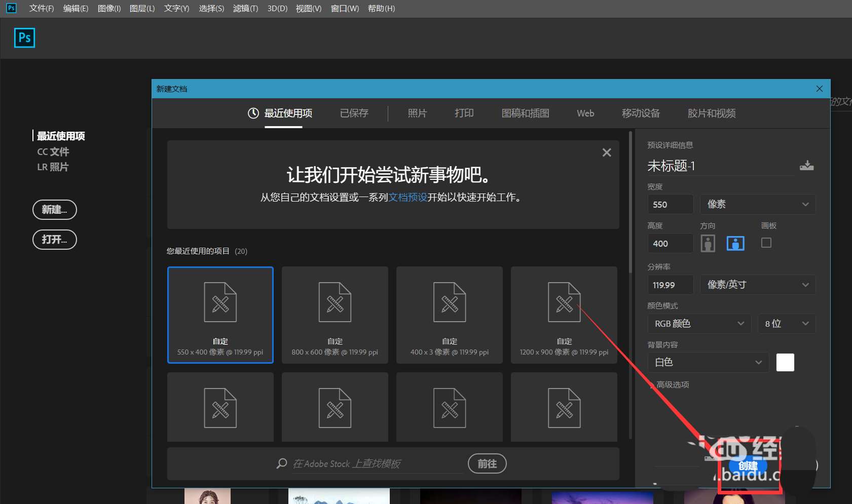Click the save preset icon beside 未标题-1
This screenshot has height=504, width=852.
[806, 166]
